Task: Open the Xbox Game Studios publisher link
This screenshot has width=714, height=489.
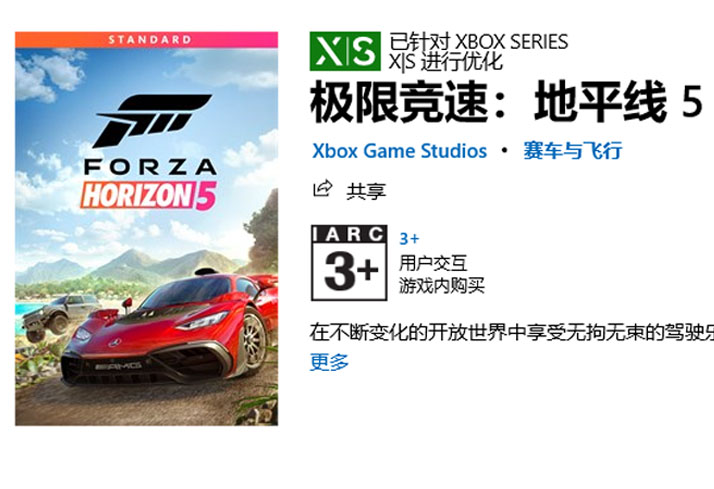Action: [399, 151]
